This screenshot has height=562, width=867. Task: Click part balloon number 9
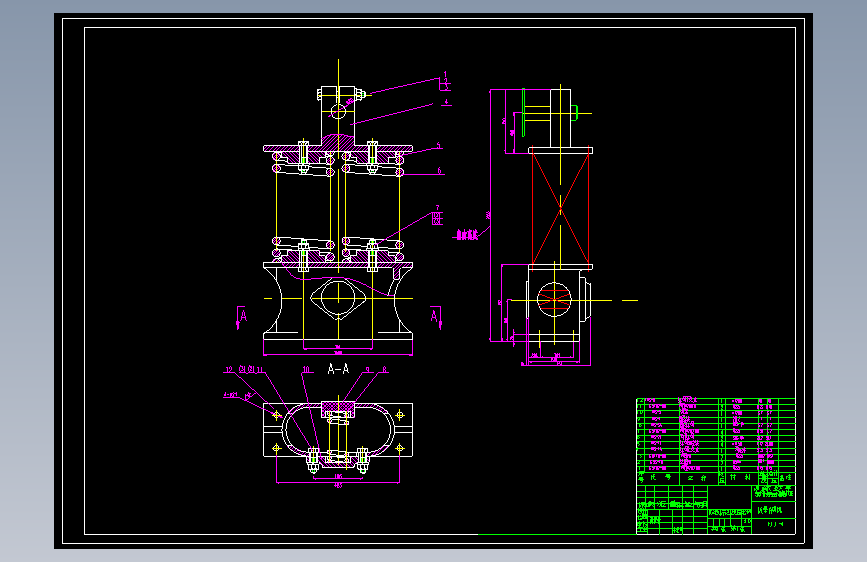(367, 370)
